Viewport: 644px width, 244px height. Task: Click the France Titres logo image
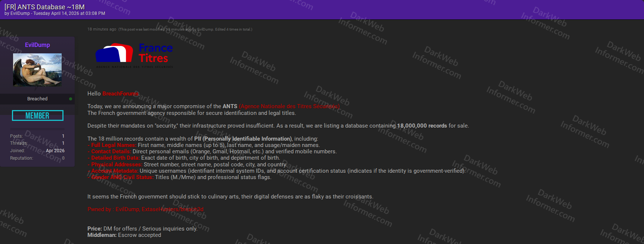tap(134, 56)
